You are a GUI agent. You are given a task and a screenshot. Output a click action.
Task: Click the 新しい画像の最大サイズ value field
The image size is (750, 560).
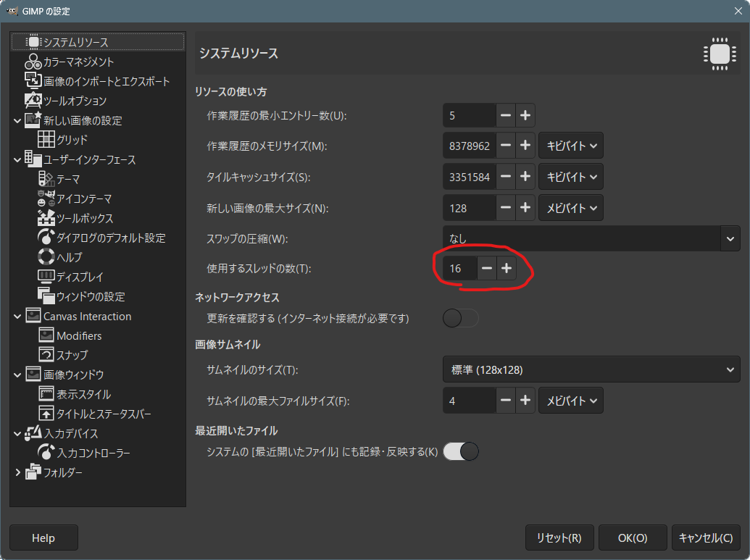pos(470,208)
